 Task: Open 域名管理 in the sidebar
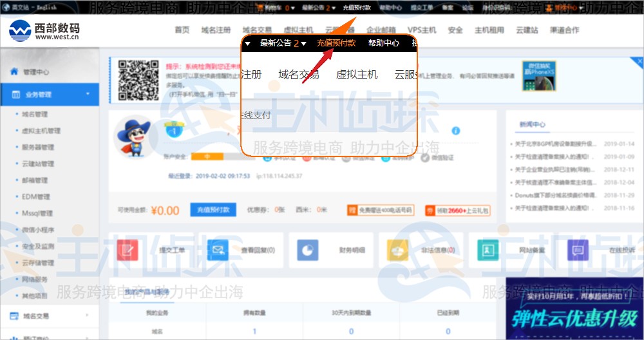coord(35,114)
